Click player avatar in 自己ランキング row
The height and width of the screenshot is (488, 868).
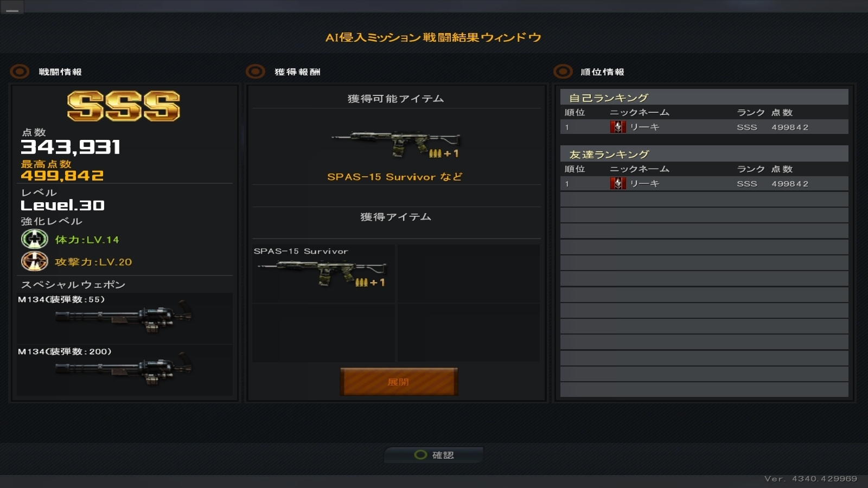pos(618,127)
